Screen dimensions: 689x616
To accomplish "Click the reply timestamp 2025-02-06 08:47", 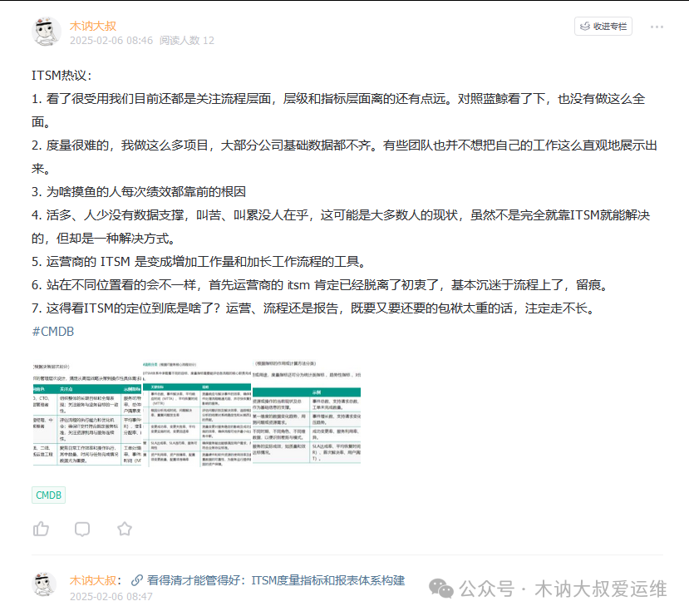I will 111,596.
